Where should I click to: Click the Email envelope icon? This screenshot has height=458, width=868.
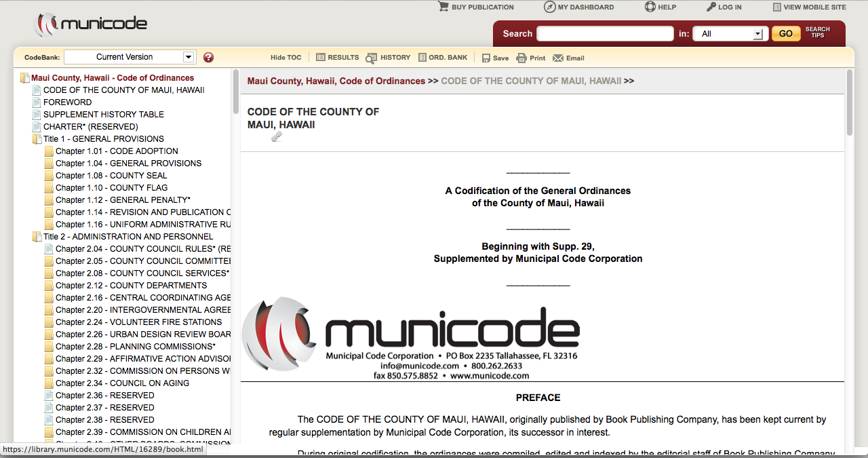(x=558, y=58)
